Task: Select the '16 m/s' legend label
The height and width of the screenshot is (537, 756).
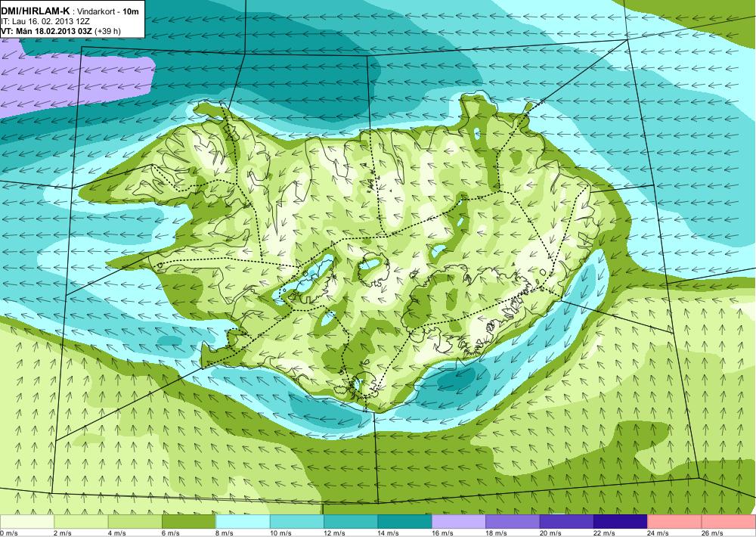Action: point(442,533)
